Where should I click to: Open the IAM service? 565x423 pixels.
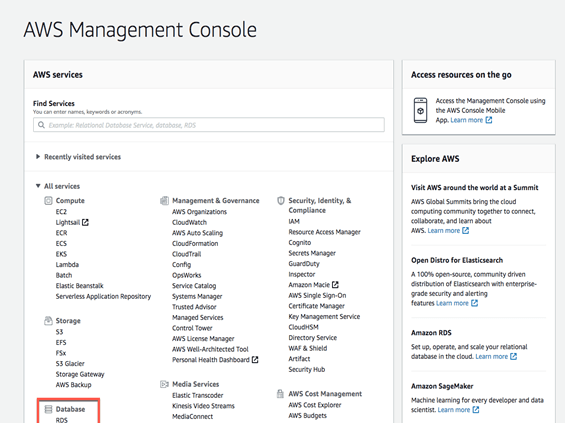click(294, 221)
